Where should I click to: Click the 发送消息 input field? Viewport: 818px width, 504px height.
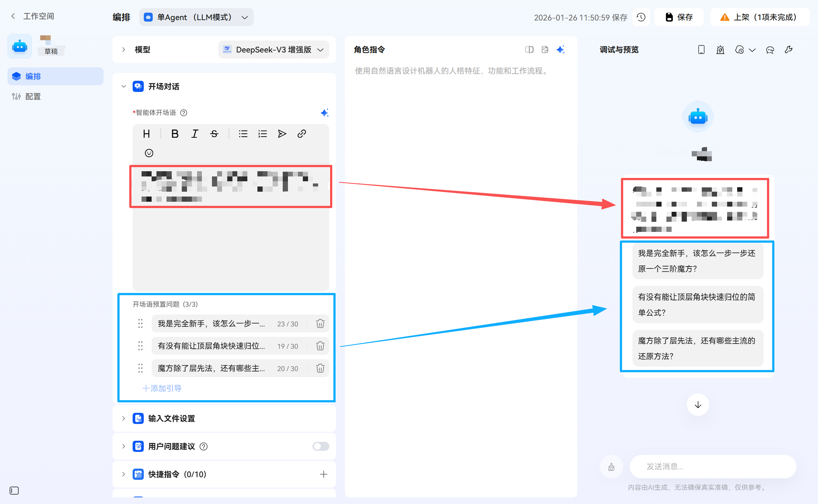pos(713,466)
